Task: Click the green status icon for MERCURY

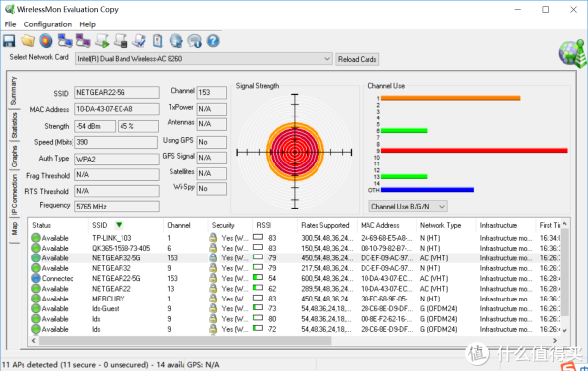Action: 36,299
